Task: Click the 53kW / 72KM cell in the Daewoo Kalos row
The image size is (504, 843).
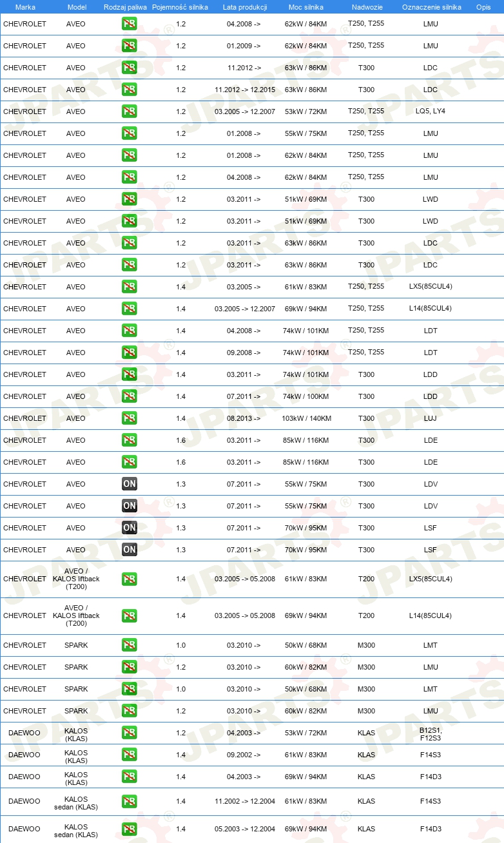Action: [x=306, y=733]
